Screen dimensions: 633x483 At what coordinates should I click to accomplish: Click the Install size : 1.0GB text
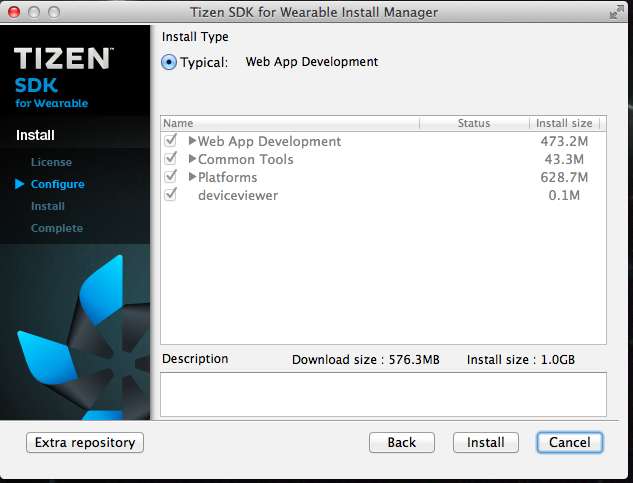521,359
